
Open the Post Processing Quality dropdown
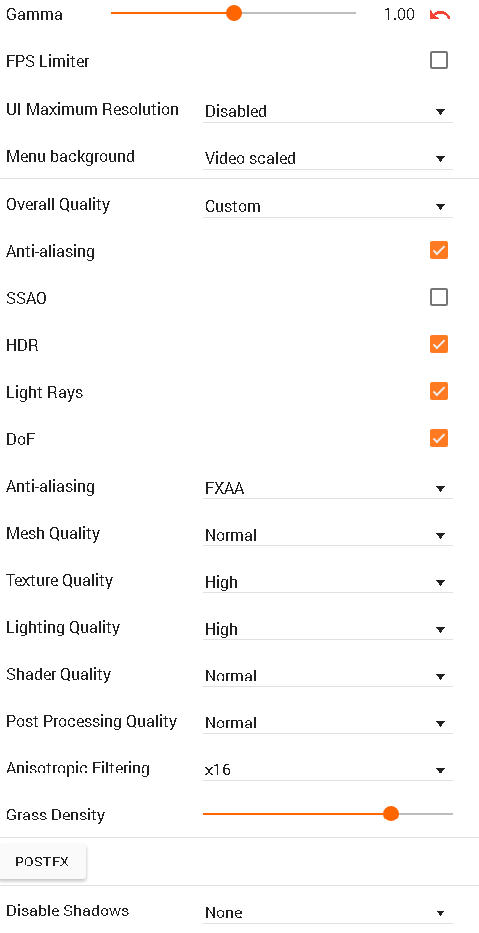coord(328,724)
